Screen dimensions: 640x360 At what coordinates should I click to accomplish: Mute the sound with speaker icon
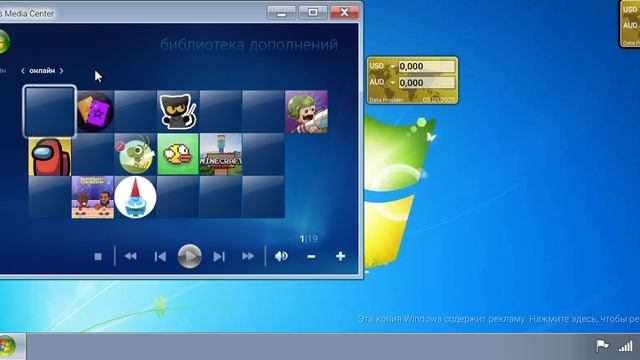pyautogui.click(x=281, y=256)
